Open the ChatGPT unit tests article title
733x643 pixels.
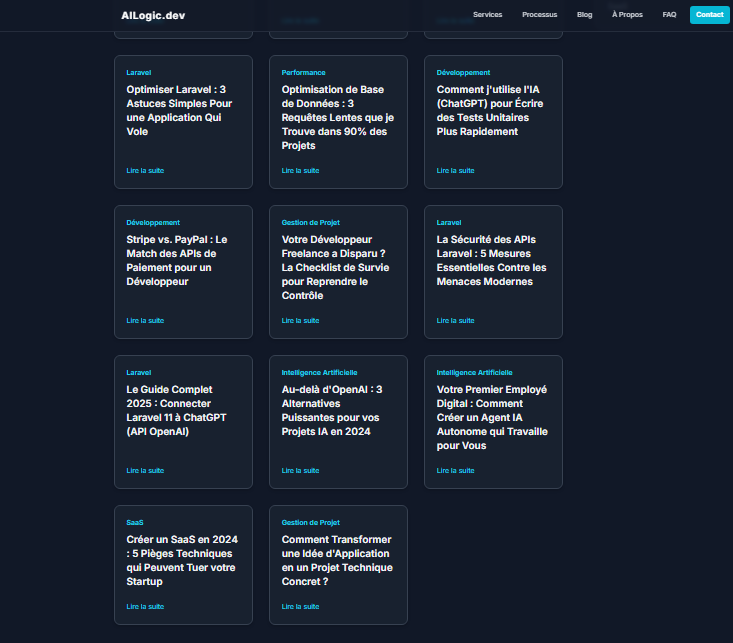pyautogui.click(x=491, y=110)
